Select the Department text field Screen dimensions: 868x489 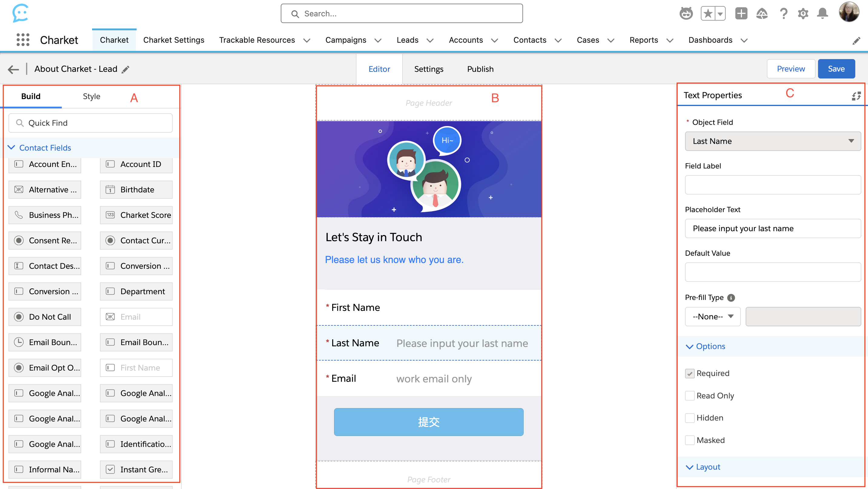(x=136, y=291)
